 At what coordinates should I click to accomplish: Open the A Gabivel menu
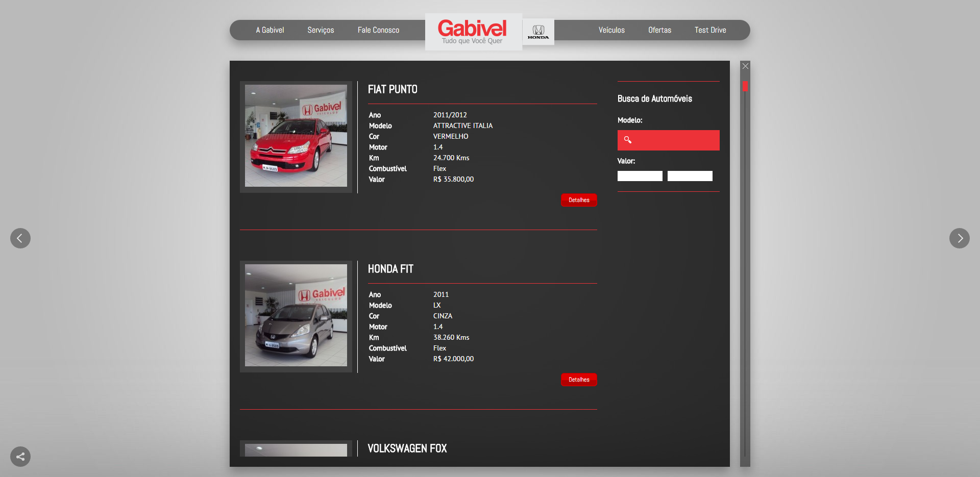tap(270, 30)
